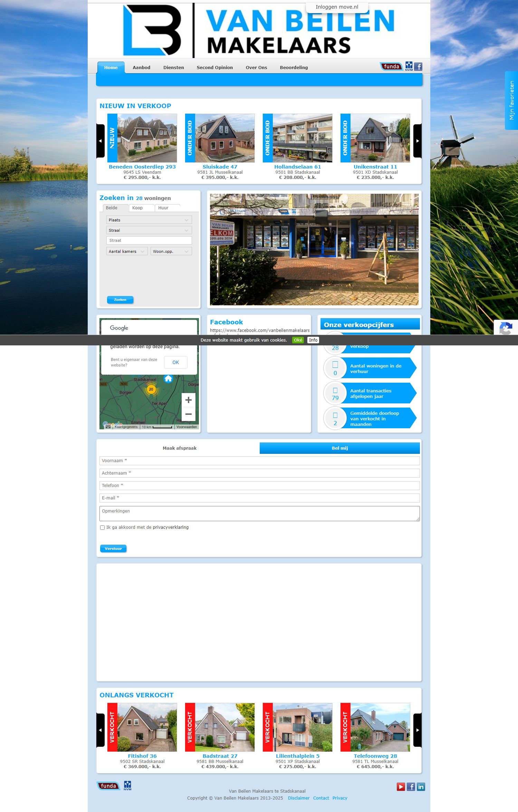Open the Diensten menu item
Screen dimensions: 518x812
174,67
